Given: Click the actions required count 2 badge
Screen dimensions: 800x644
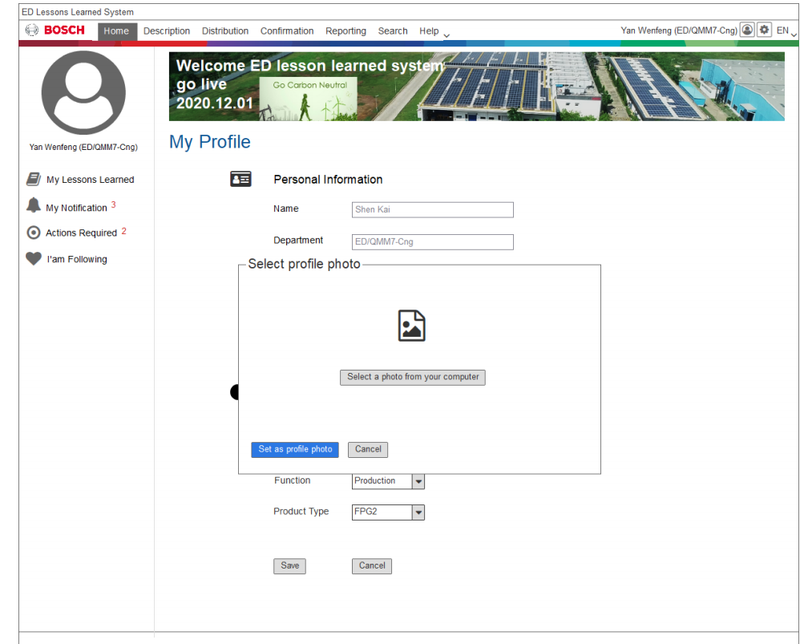Looking at the screenshot, I should pos(123,231).
